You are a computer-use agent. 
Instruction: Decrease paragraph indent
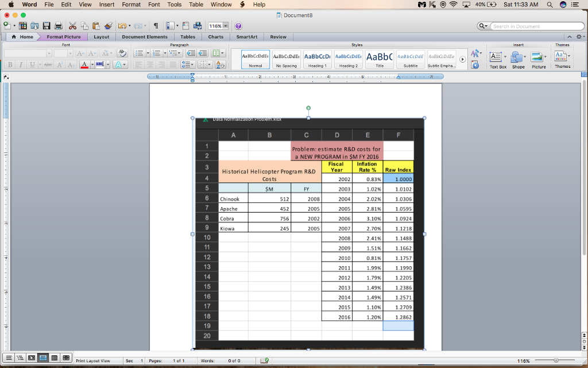191,53
